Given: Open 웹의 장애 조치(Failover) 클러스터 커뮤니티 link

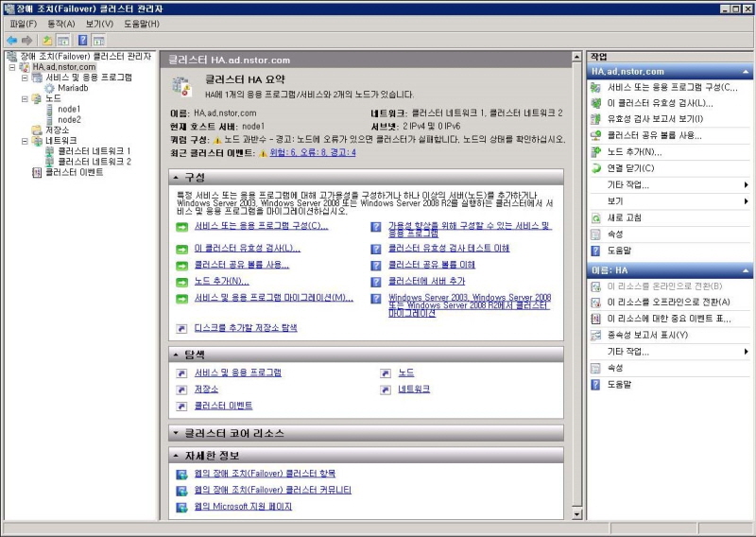Looking at the screenshot, I should click(273, 490).
